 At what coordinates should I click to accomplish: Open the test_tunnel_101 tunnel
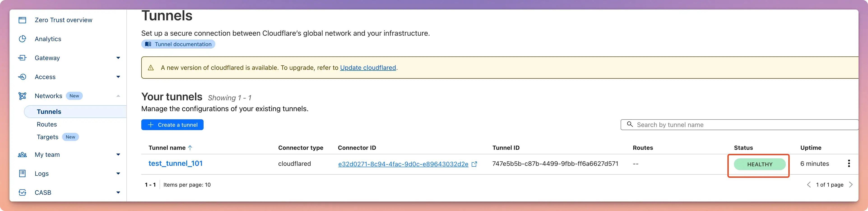[x=176, y=164]
